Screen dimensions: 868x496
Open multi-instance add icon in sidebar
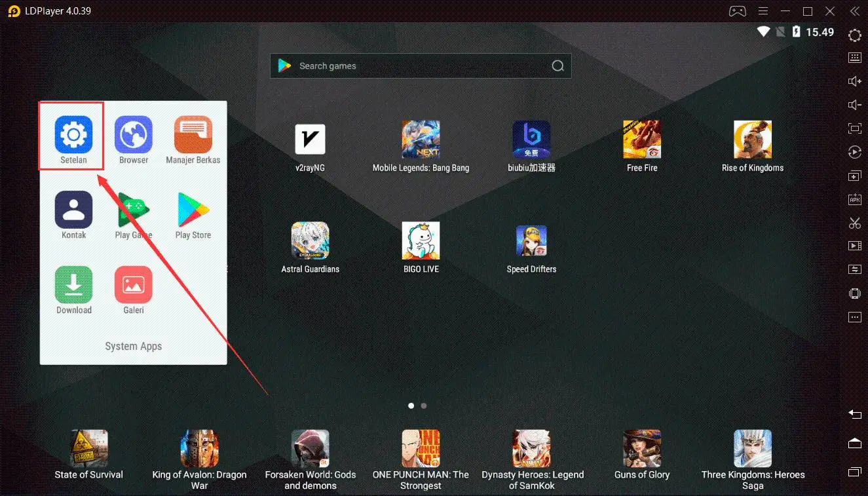(x=855, y=176)
